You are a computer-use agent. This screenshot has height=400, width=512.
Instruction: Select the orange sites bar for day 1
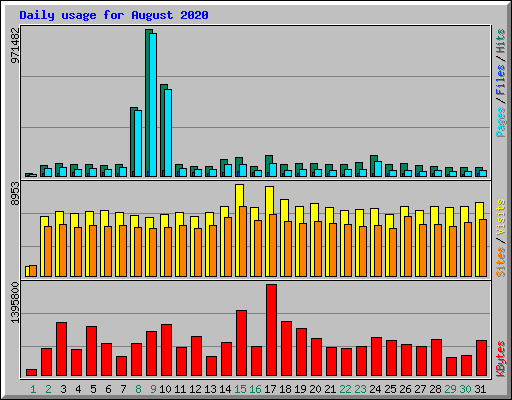tap(33, 271)
